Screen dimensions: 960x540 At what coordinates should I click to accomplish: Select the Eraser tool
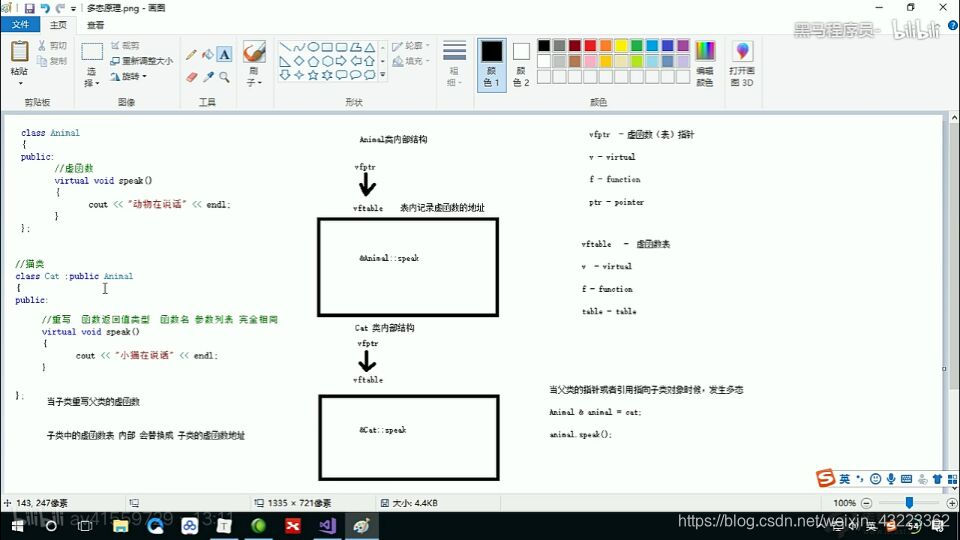tap(192, 77)
